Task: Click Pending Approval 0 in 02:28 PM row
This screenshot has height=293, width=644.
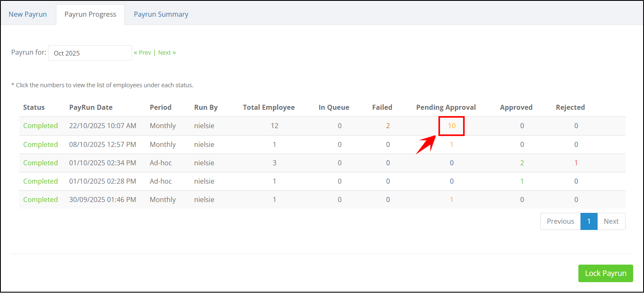Action: click(x=452, y=181)
